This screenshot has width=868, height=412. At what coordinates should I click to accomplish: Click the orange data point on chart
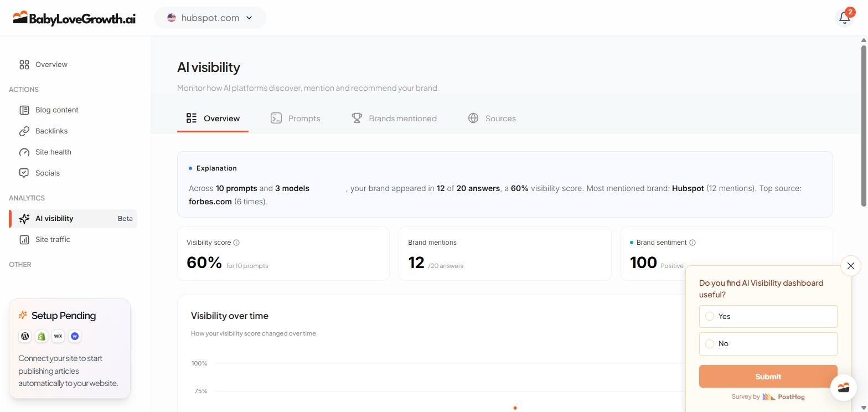click(515, 408)
